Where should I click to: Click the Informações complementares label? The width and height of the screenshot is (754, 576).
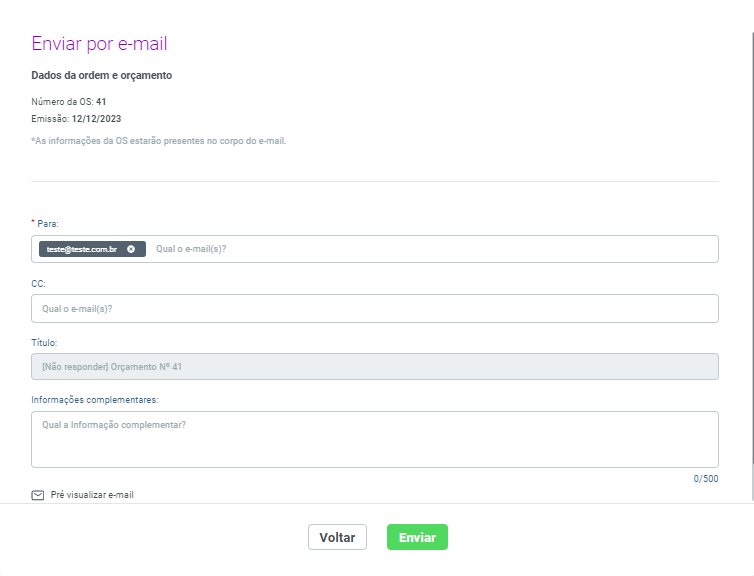(x=95, y=400)
